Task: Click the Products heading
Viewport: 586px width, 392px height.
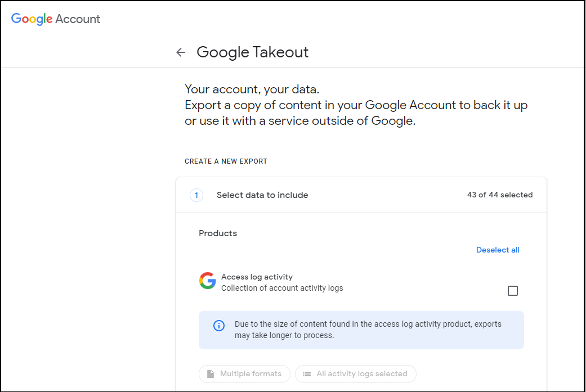Action: tap(218, 233)
